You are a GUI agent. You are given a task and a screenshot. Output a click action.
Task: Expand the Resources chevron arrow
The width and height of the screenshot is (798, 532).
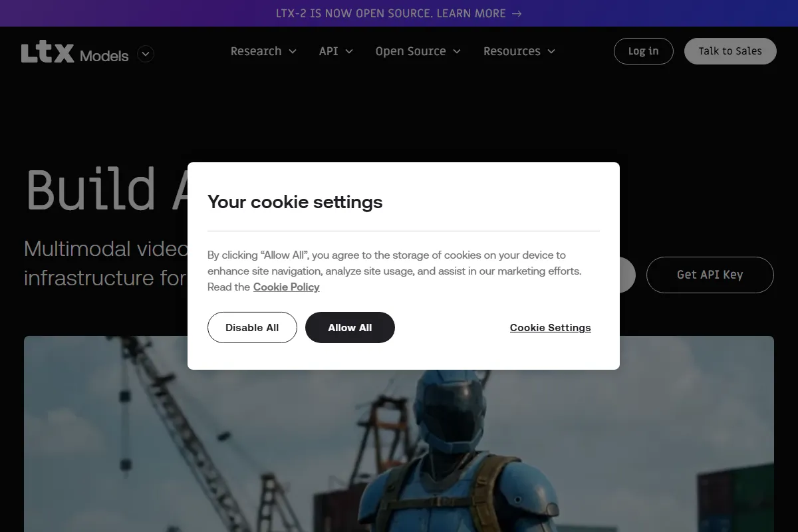(x=551, y=52)
